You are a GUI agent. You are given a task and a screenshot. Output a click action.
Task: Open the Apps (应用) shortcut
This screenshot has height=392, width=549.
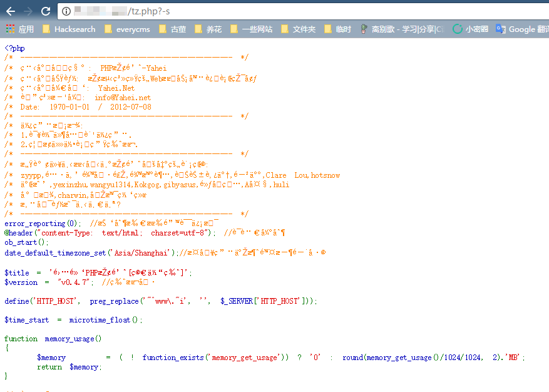click(x=20, y=29)
